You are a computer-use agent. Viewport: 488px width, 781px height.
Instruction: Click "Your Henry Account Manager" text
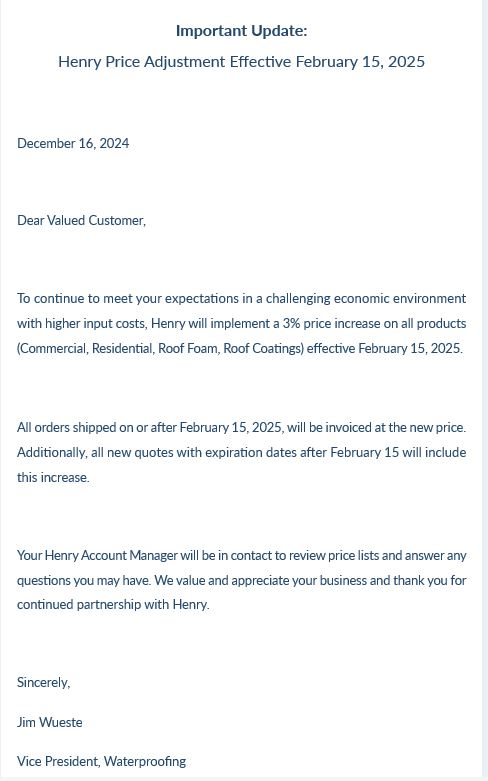(97, 555)
